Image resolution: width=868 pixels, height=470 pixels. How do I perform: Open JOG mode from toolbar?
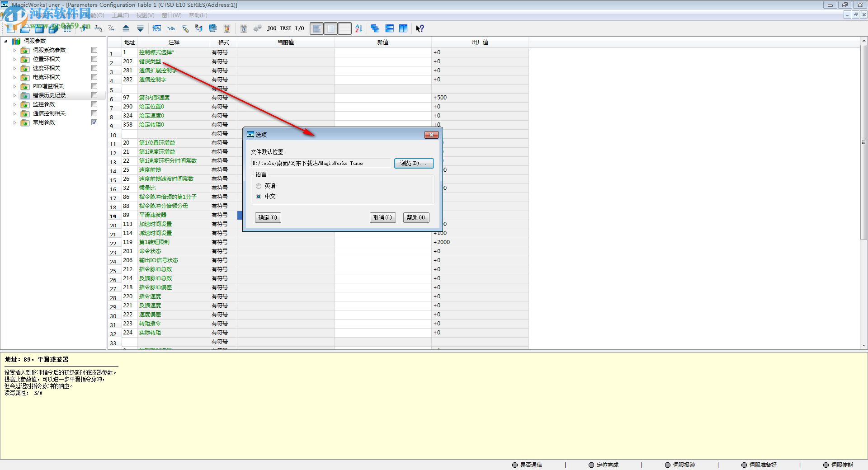(x=272, y=28)
